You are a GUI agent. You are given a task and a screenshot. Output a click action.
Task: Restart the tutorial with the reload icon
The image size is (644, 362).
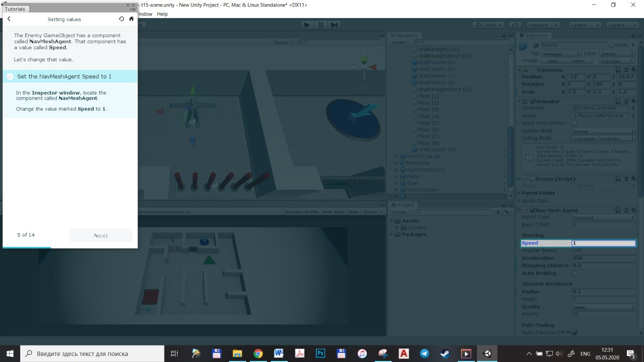tap(121, 19)
